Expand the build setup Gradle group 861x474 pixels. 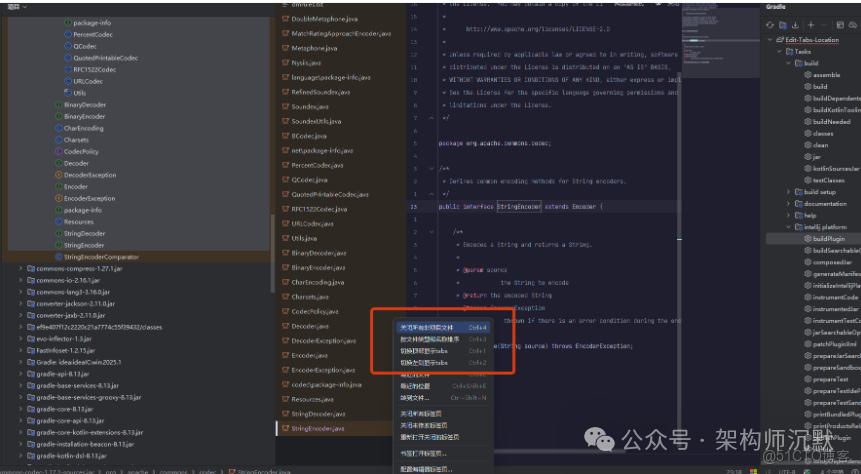[789, 192]
